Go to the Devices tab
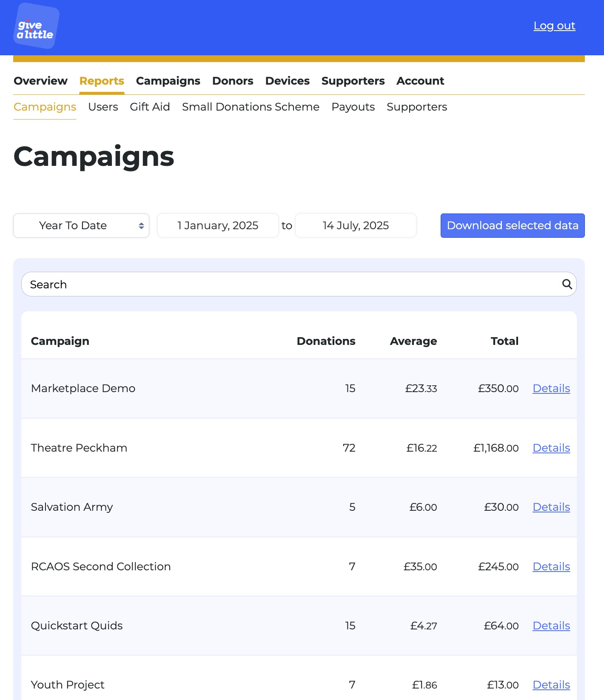 click(288, 81)
